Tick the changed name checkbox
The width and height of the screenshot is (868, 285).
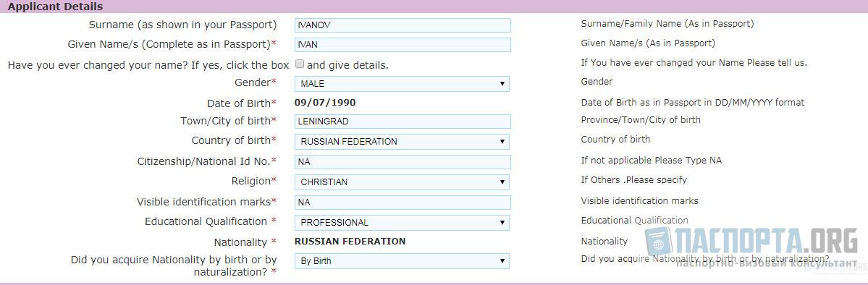[x=300, y=64]
